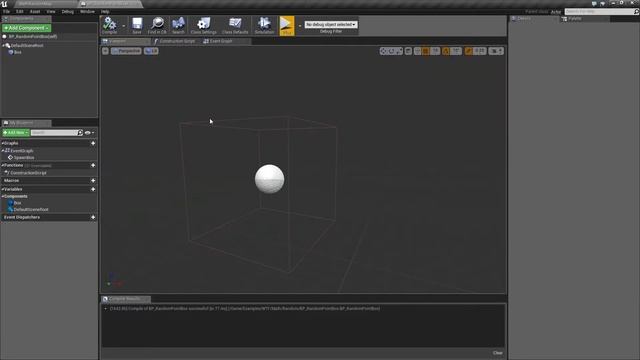
Task: Open the Help menu
Action: click(x=105, y=12)
